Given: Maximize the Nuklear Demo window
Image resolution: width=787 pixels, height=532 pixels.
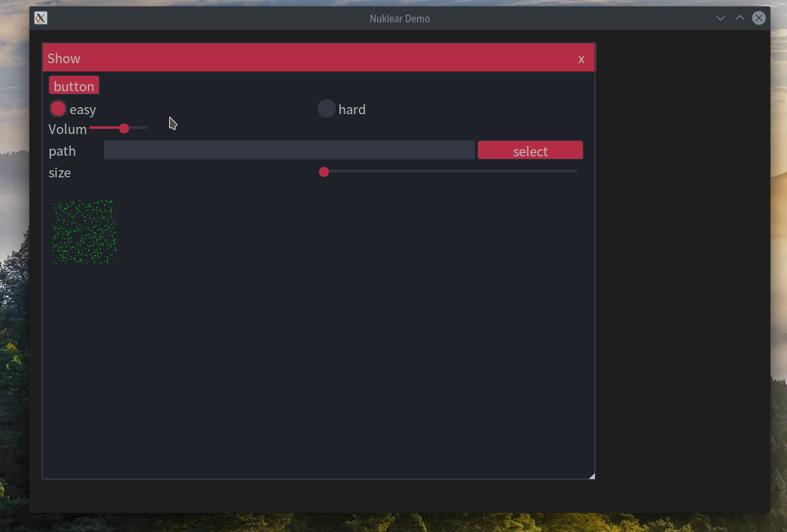Looking at the screenshot, I should click(x=740, y=18).
